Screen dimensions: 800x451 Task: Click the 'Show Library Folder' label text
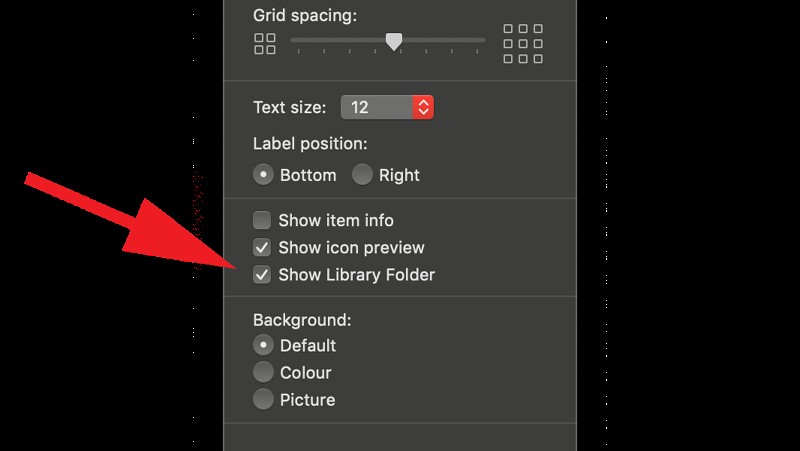pos(357,274)
